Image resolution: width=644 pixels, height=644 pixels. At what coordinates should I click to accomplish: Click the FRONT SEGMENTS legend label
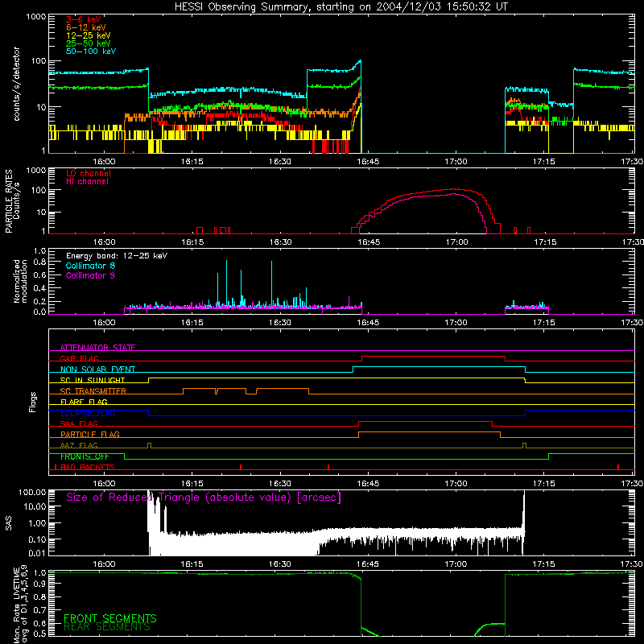click(110, 618)
